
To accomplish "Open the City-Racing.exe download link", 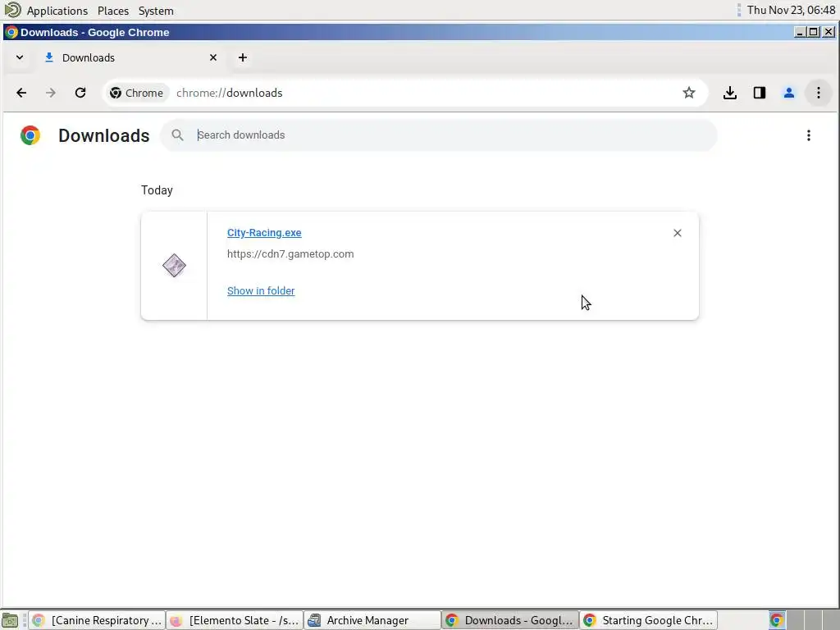I will 264,232.
